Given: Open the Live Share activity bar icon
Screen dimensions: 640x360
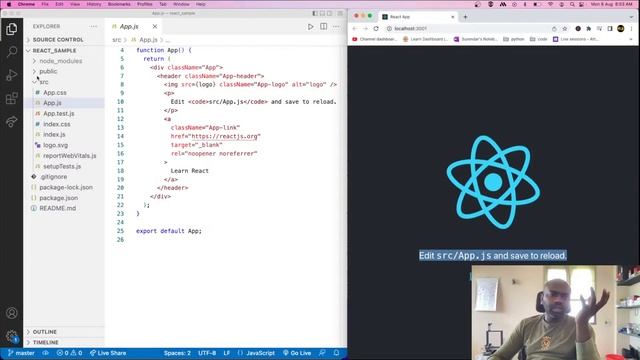Looking at the screenshot, I should [x=11, y=122].
